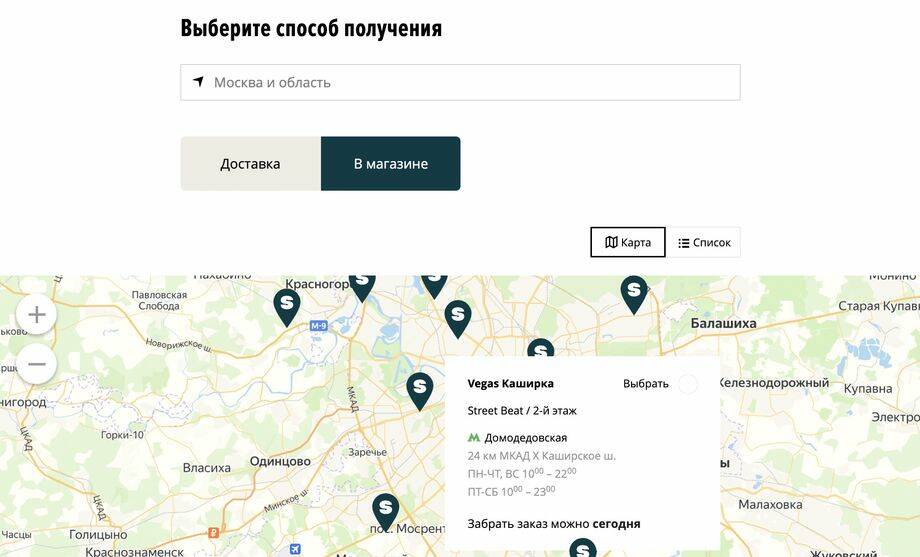
Task: Click the 24 км МКАД Х Каширское ш. address
Action: tap(542, 456)
